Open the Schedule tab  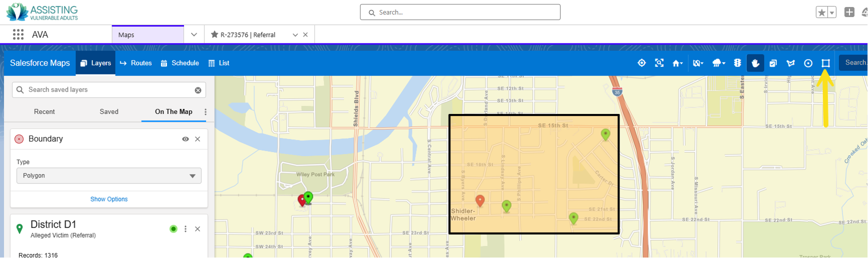(180, 63)
